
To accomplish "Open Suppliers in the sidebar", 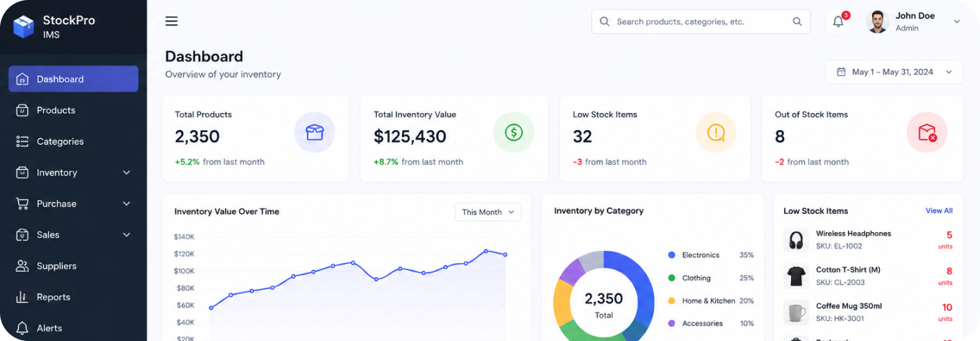I will coord(73,266).
